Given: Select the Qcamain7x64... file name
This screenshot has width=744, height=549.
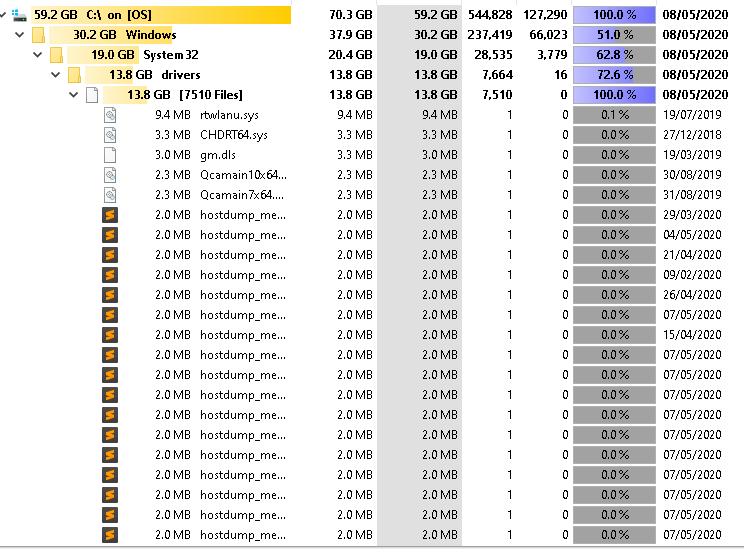Looking at the screenshot, I should (x=242, y=195).
